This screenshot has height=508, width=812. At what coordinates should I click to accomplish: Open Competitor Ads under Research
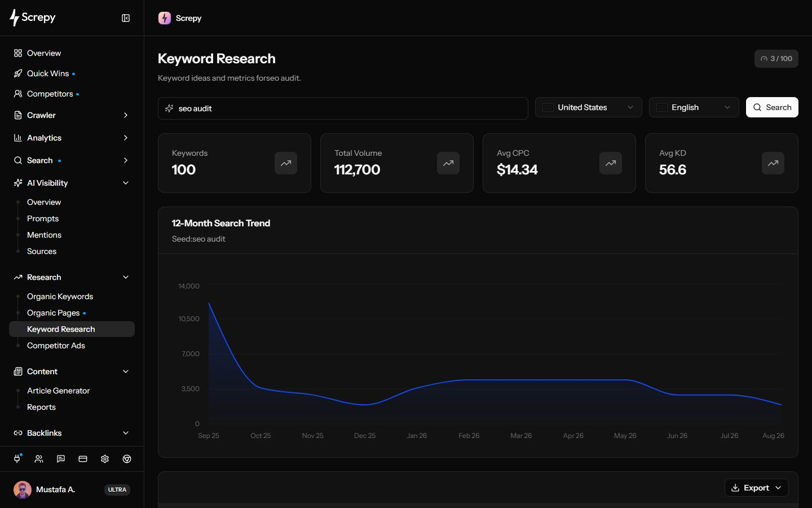56,345
